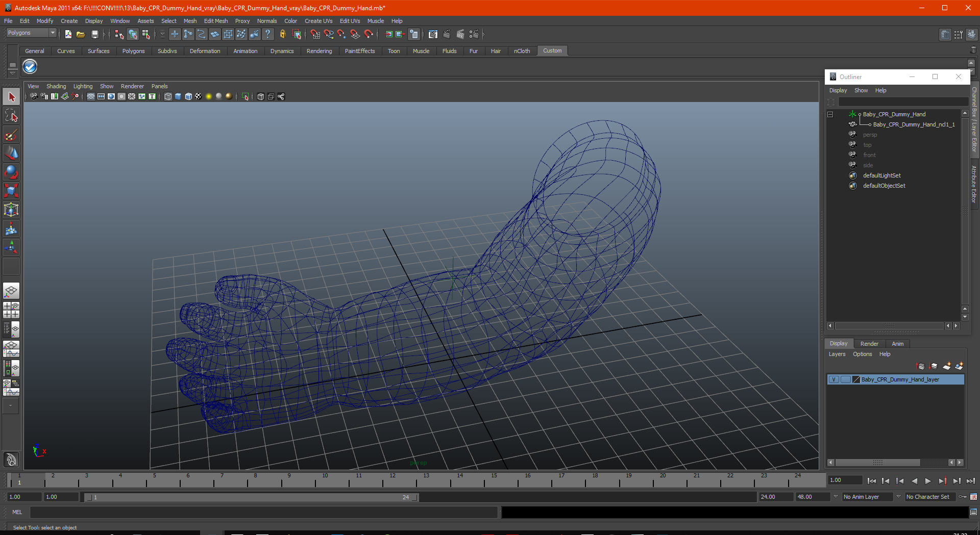Image resolution: width=980 pixels, height=535 pixels.
Task: Open the Edit Mesh menu
Action: [216, 21]
